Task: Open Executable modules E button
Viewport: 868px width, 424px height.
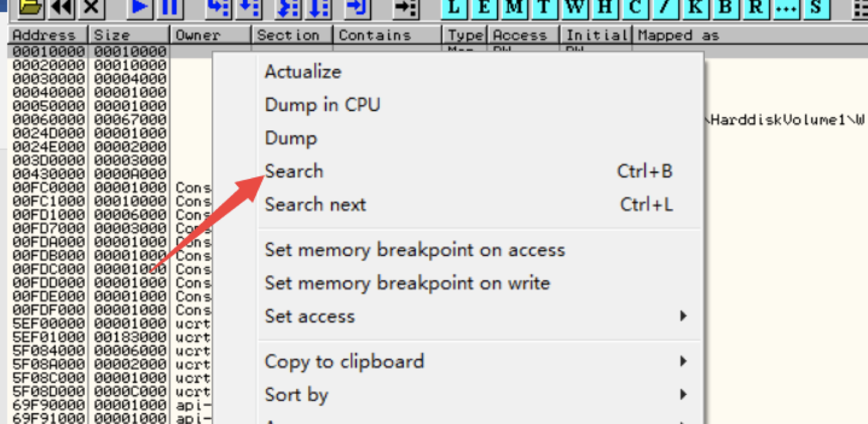Action: [484, 9]
